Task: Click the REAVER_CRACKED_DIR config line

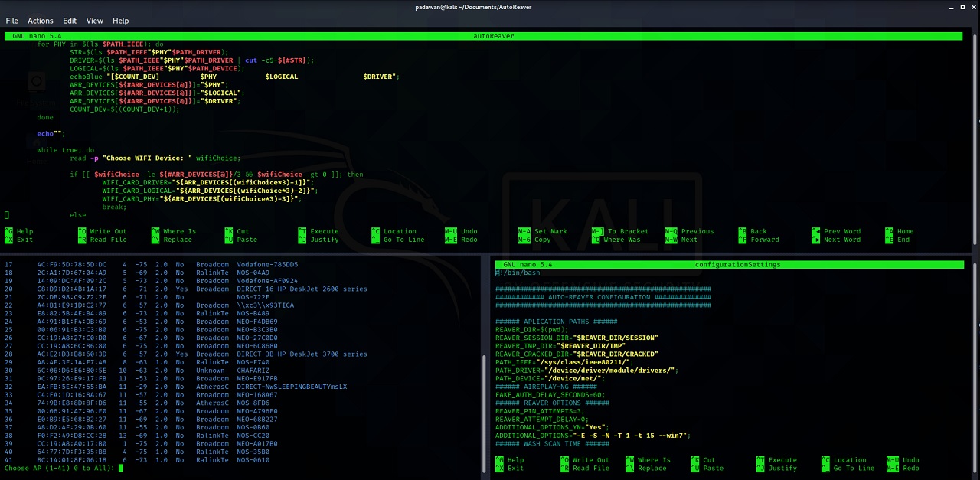Action: [577, 354]
